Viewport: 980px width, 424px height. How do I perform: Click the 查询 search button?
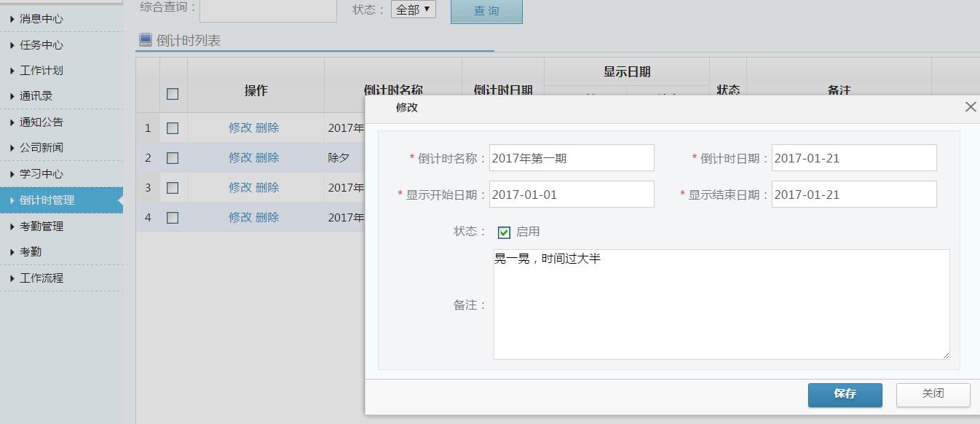coord(486,12)
